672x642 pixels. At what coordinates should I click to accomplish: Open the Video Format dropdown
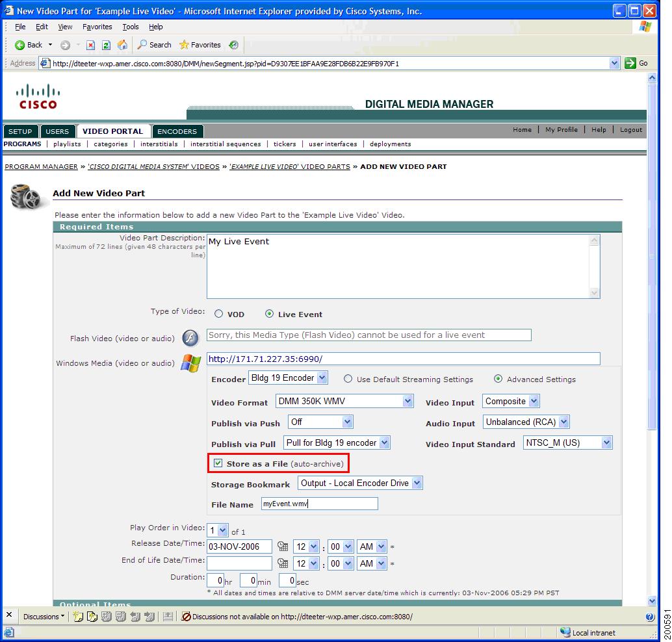pyautogui.click(x=407, y=402)
